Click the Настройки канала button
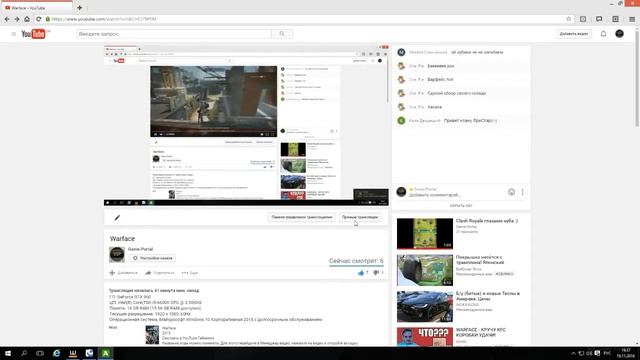 click(x=153, y=258)
